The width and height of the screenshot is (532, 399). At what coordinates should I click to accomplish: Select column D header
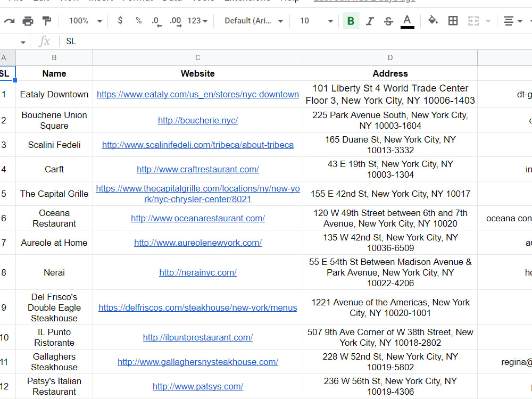[390, 57]
